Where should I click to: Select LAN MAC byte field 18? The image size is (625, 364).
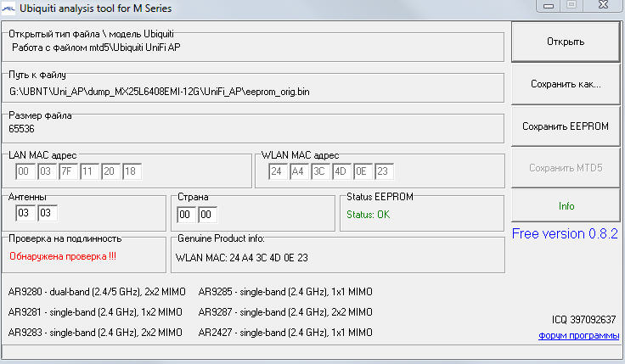click(x=132, y=171)
